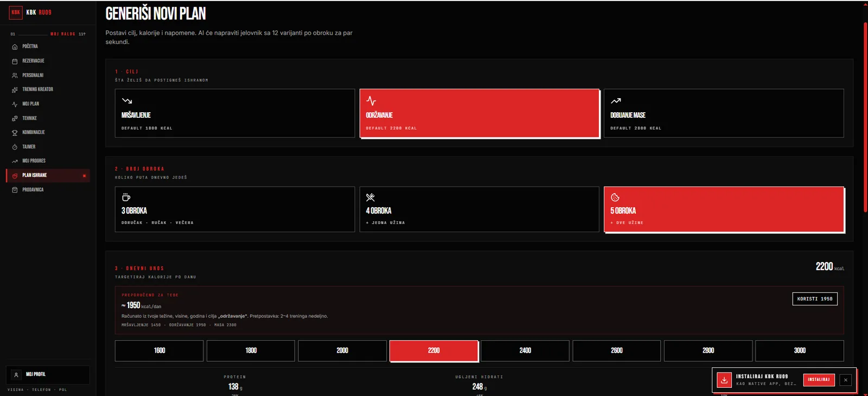Open Trening Kreator sparkle icon

tap(15, 90)
